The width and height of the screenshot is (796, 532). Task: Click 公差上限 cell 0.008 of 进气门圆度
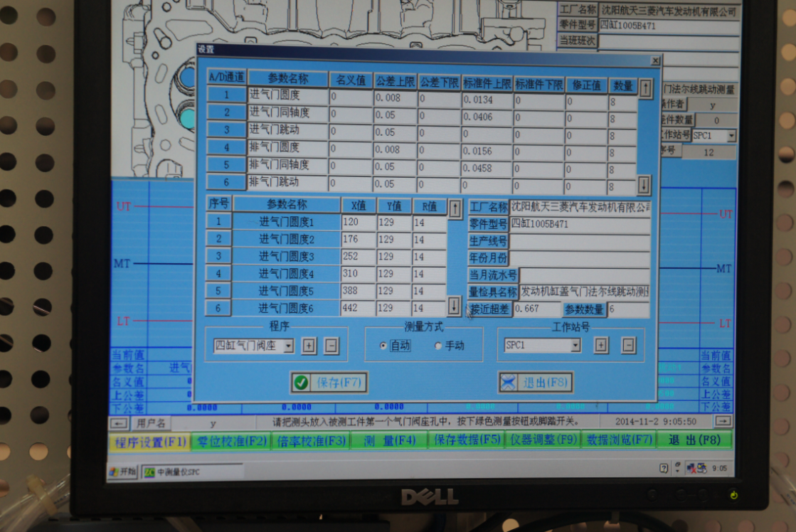[x=395, y=97]
